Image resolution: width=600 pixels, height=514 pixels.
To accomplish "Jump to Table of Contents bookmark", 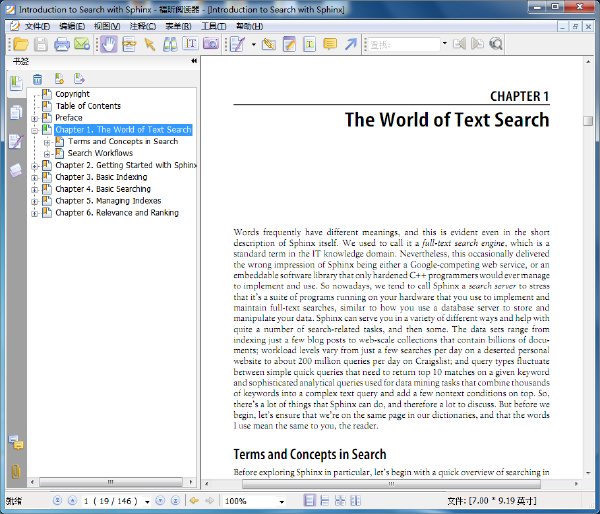I will pos(88,106).
